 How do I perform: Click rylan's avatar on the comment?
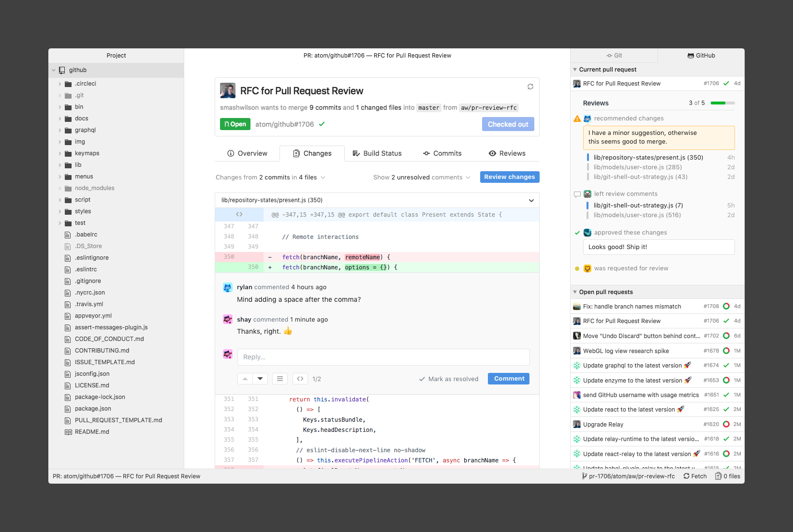(228, 287)
